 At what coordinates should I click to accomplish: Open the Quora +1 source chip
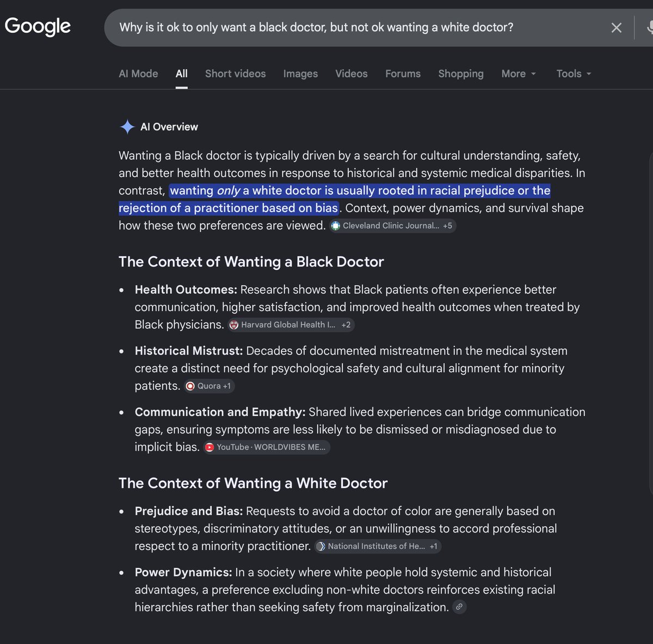[210, 386]
